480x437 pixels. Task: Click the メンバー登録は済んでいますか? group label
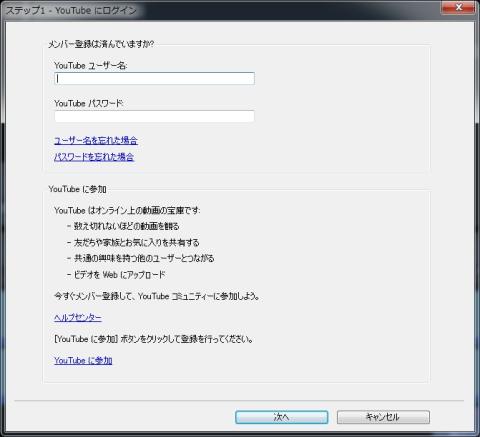[101, 44]
